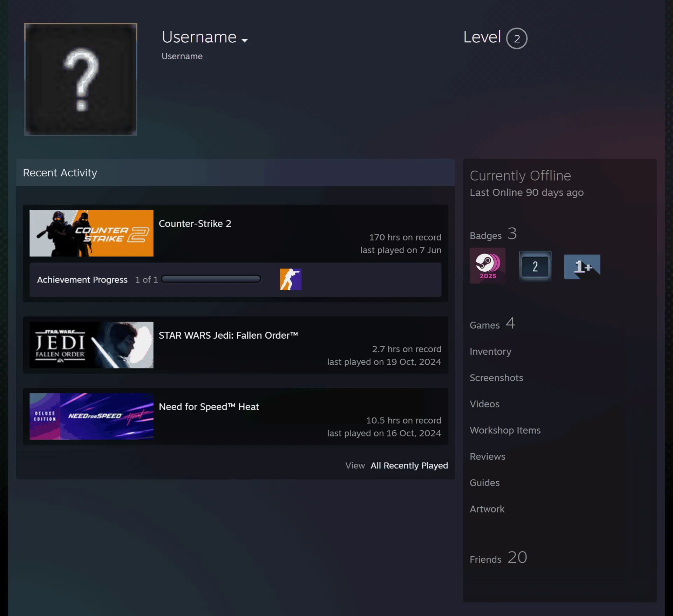The width and height of the screenshot is (673, 616).
Task: Click the 'Currently Offline' status text
Action: (x=521, y=176)
